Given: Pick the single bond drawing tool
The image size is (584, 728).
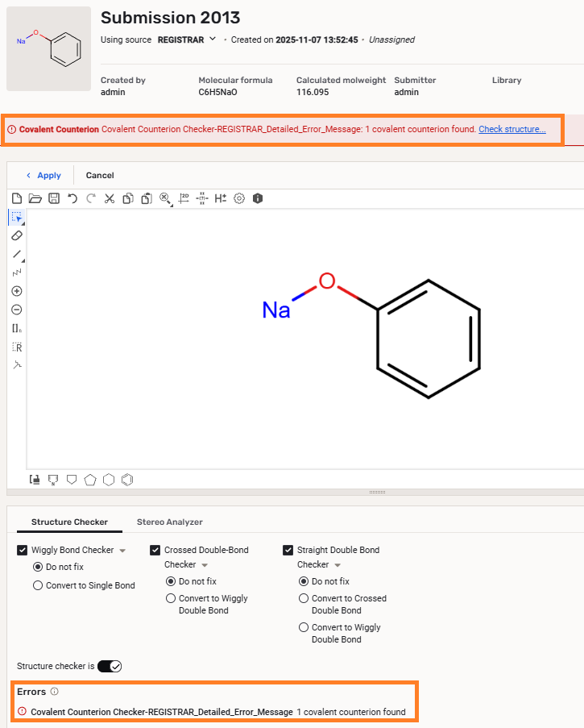Looking at the screenshot, I should [x=17, y=254].
